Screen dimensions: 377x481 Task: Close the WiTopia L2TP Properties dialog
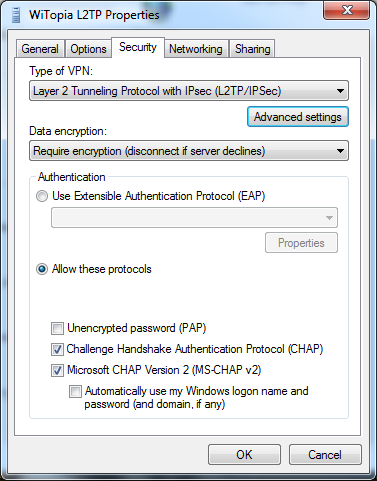[346, 10]
